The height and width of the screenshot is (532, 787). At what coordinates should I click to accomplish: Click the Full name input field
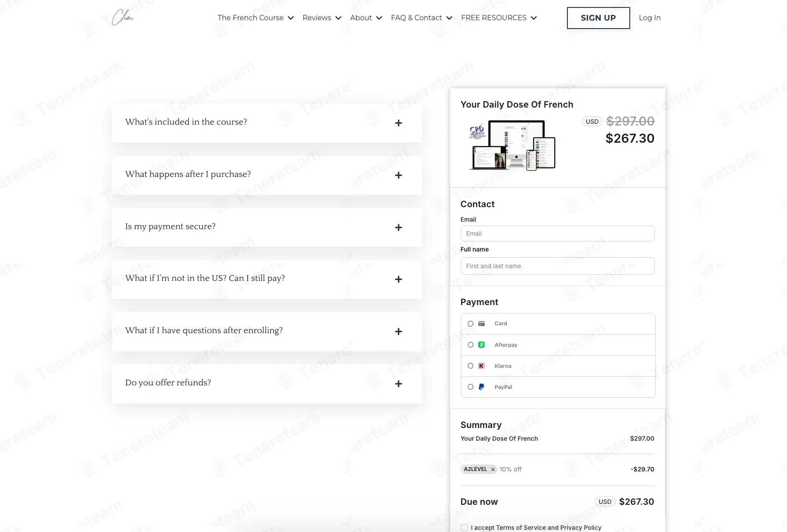tap(557, 266)
